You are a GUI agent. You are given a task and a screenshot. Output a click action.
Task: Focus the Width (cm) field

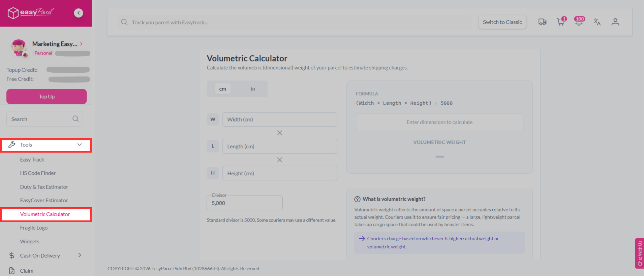tap(280, 119)
